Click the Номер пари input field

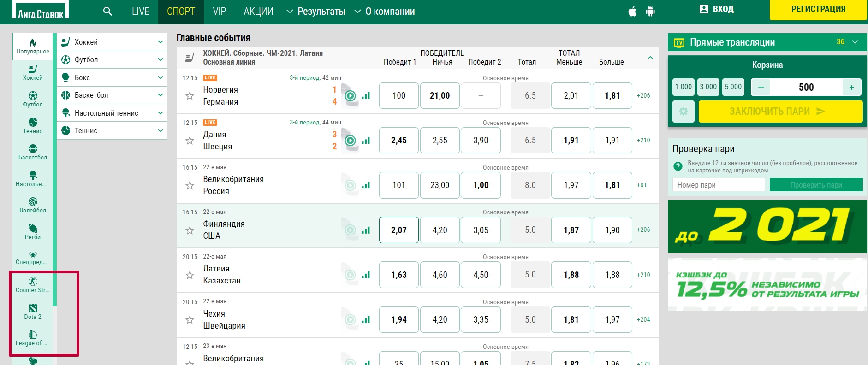point(718,185)
